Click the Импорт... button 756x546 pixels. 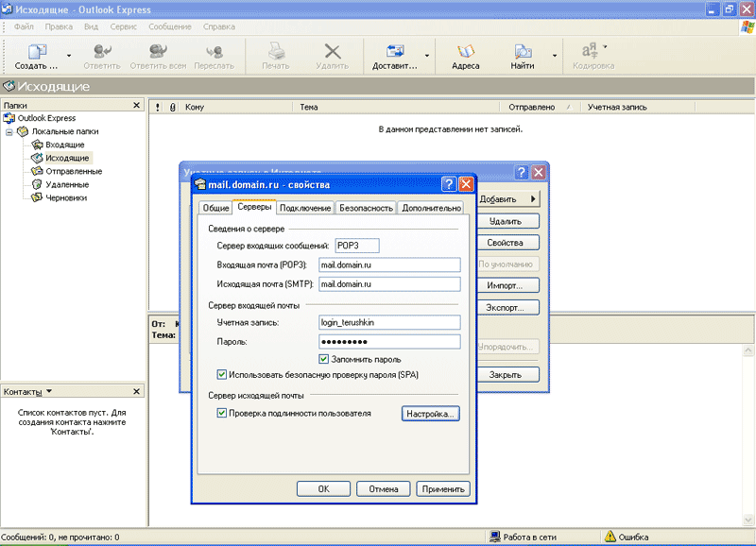click(x=508, y=285)
